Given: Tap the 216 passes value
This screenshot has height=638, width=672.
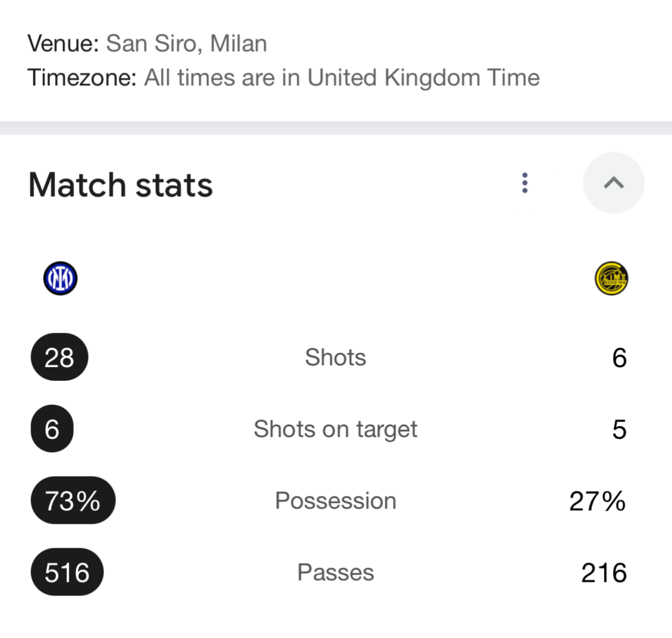Looking at the screenshot, I should [x=604, y=573].
